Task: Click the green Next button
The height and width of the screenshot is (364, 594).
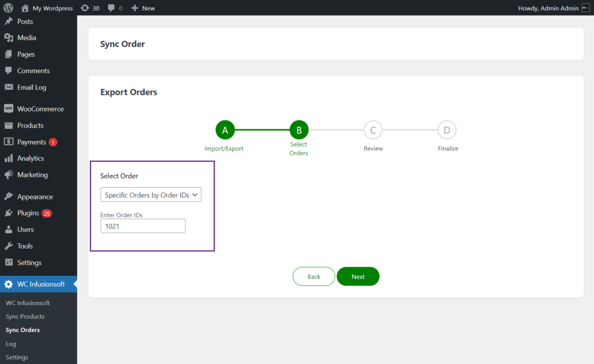Action: coord(358,276)
